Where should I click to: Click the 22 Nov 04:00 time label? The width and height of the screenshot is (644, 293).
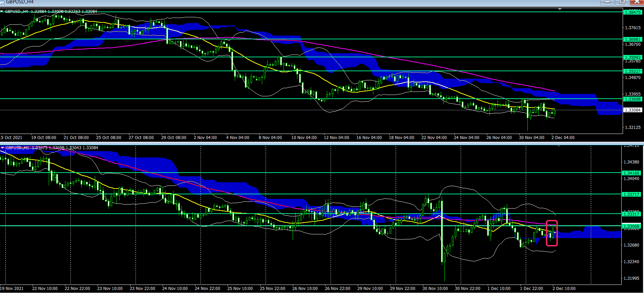pyautogui.click(x=434, y=138)
